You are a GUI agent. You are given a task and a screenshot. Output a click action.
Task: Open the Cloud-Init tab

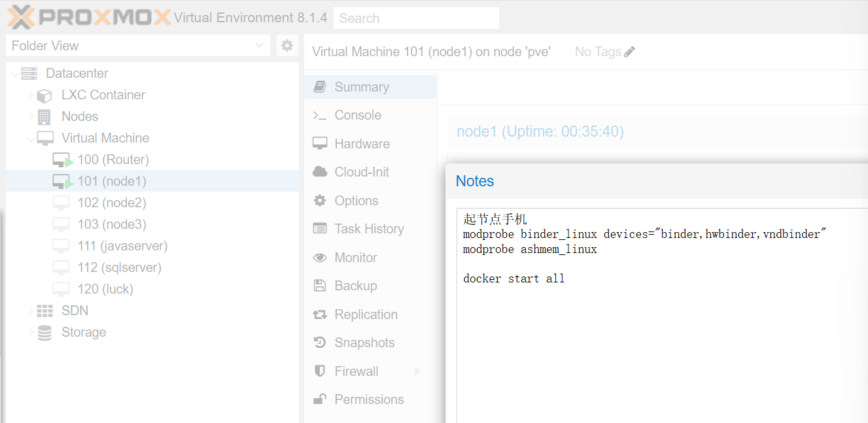[370, 172]
